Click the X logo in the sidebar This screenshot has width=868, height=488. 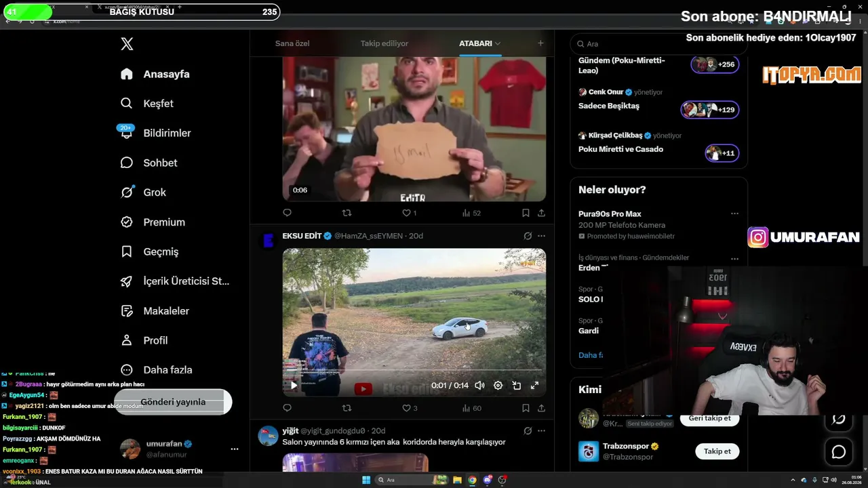[x=127, y=44]
